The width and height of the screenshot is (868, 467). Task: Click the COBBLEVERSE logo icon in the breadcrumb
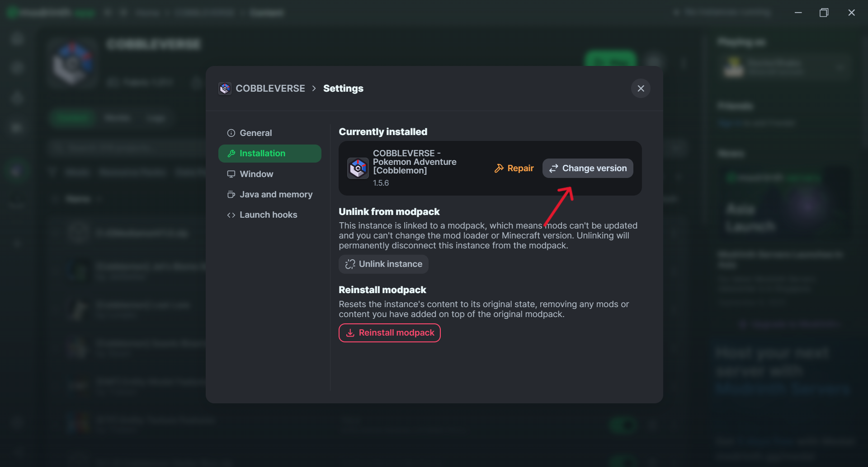(225, 89)
